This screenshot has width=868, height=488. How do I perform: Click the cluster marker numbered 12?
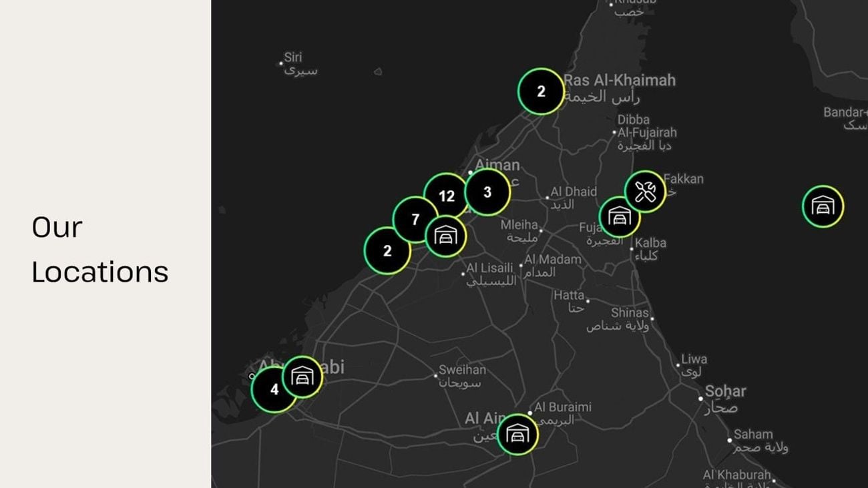coord(446,196)
